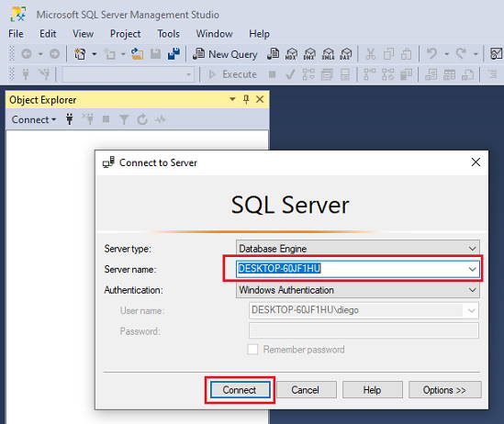Viewport: 504px width, 424px height.
Task: Expand the Server name dropdown arrow
Action: tap(472, 269)
